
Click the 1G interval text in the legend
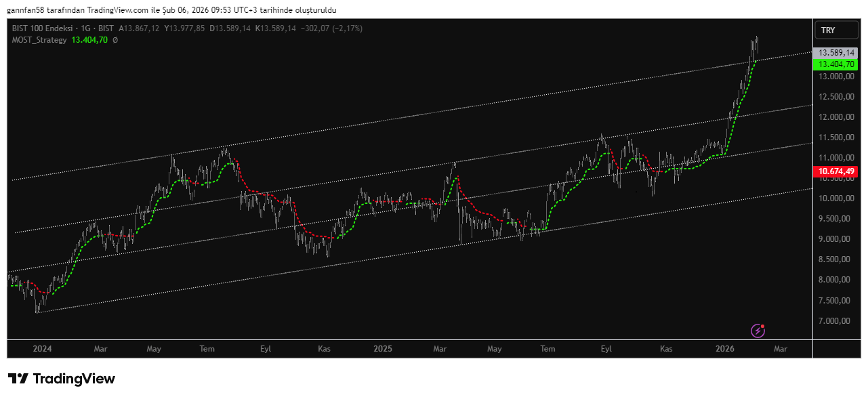(85, 28)
